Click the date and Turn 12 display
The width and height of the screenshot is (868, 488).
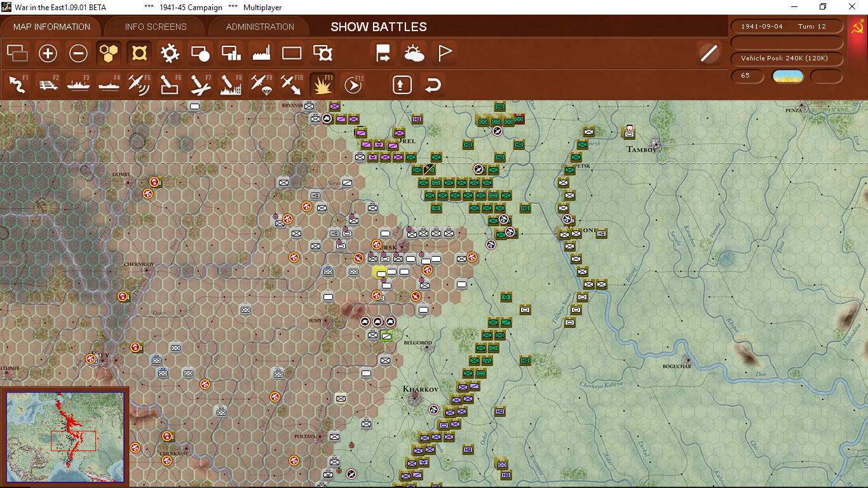coord(787,27)
